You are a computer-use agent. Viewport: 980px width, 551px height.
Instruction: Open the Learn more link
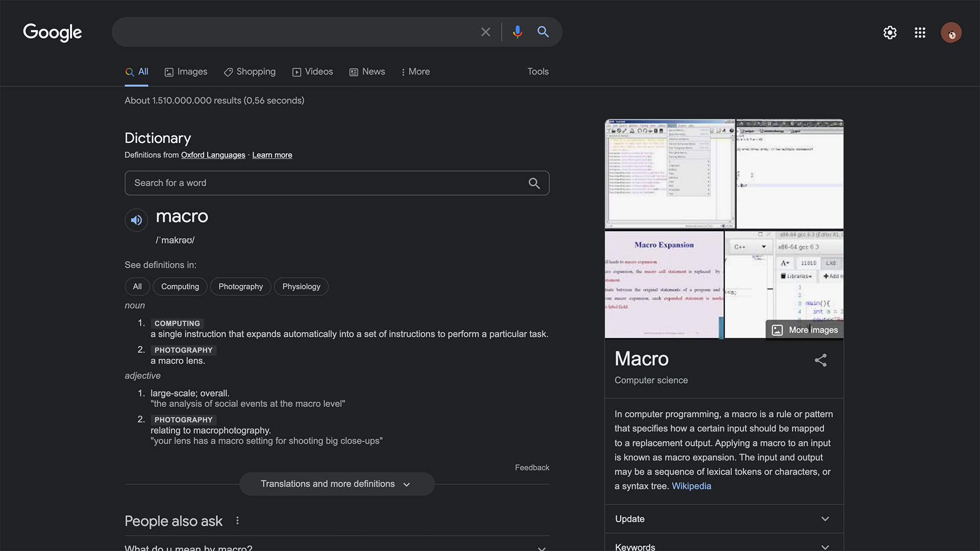coord(272,155)
